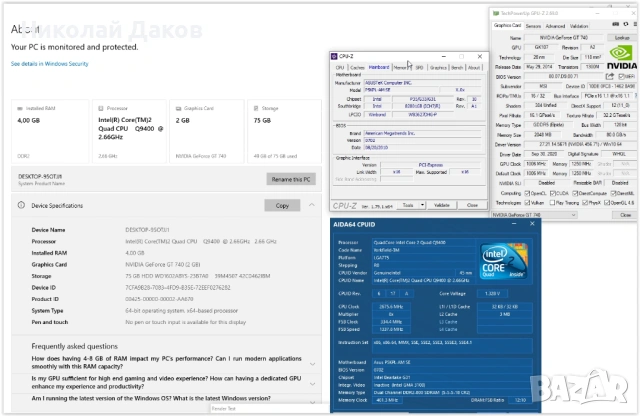Select Graphics Card tab in GPU-Z
Viewport: 640px width, 416px height.
507,25
